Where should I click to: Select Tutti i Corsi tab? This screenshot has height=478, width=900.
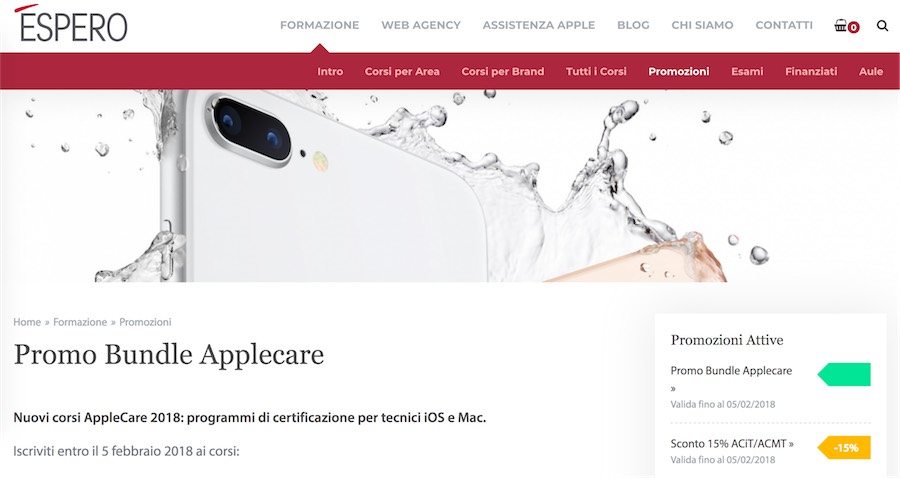click(596, 72)
